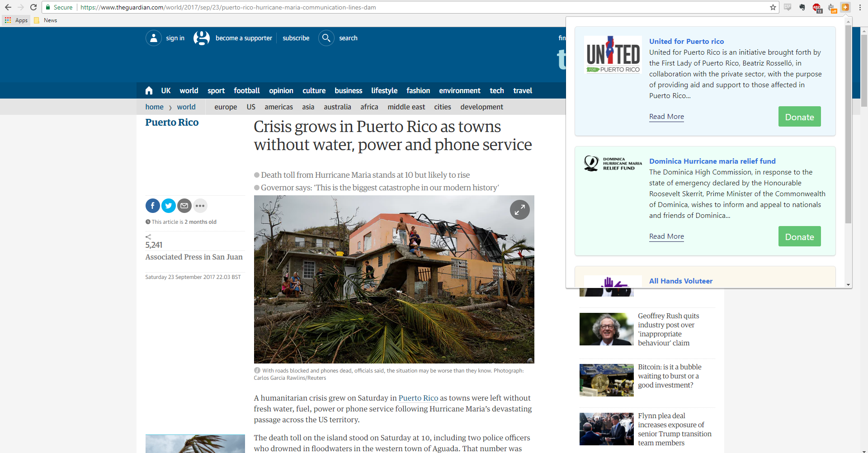868x453 pixels.
Task: Open the CSS validator extension
Action: pos(788,7)
